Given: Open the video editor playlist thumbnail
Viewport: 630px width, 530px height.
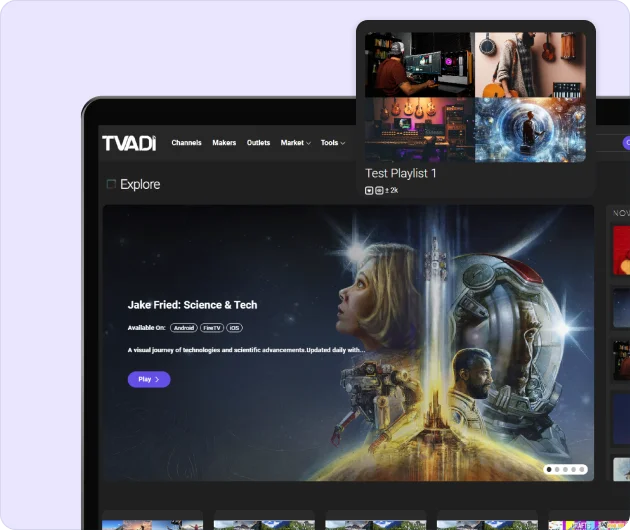Looking at the screenshot, I should point(418,64).
